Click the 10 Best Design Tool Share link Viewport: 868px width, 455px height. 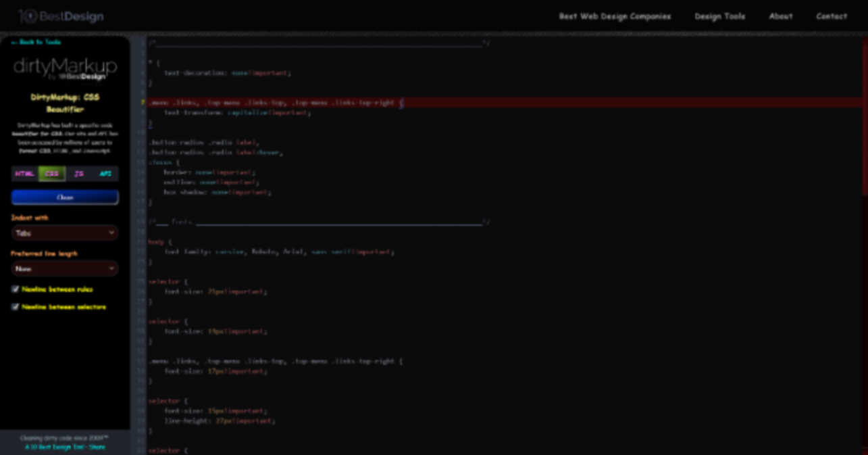(65, 447)
